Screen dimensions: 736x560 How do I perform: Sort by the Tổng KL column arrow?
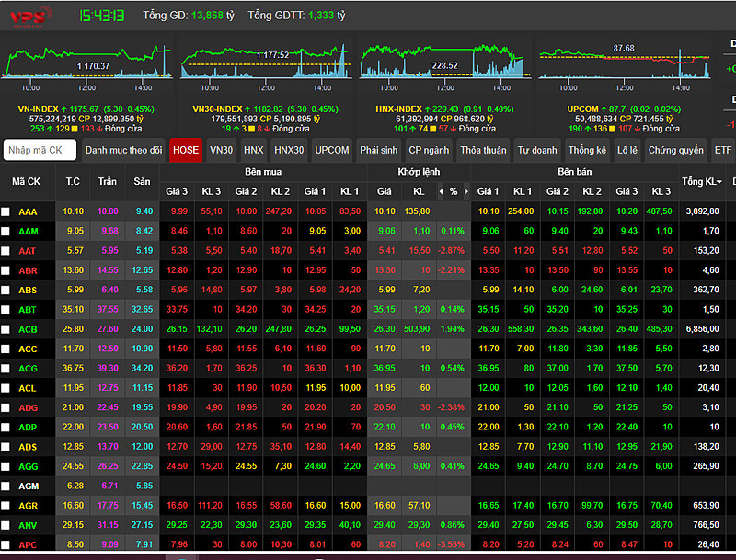pyautogui.click(x=719, y=182)
